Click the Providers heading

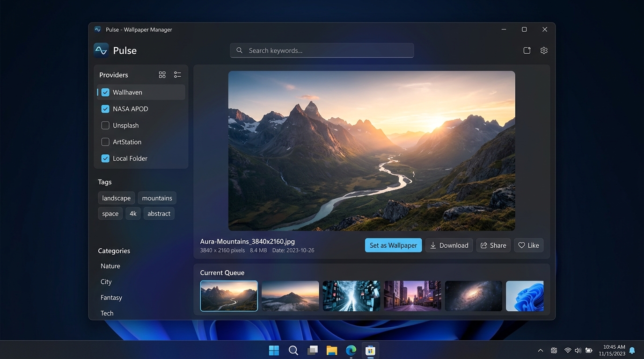coord(114,75)
